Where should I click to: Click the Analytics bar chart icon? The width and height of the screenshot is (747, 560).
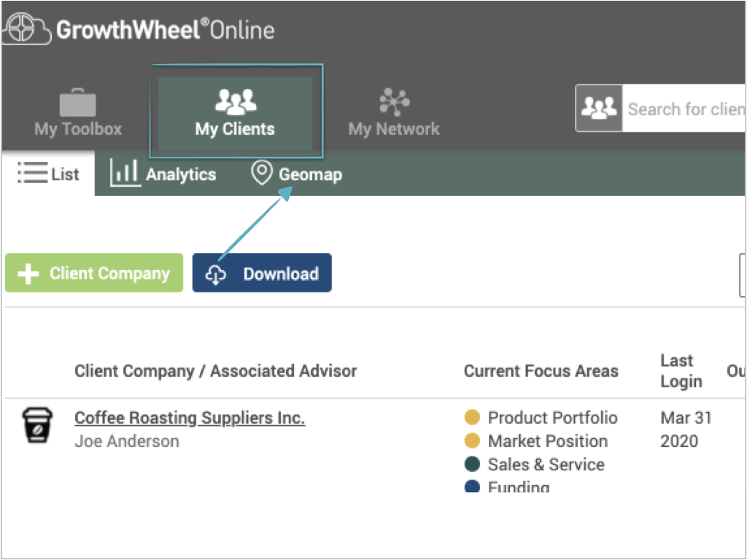pyautogui.click(x=125, y=172)
